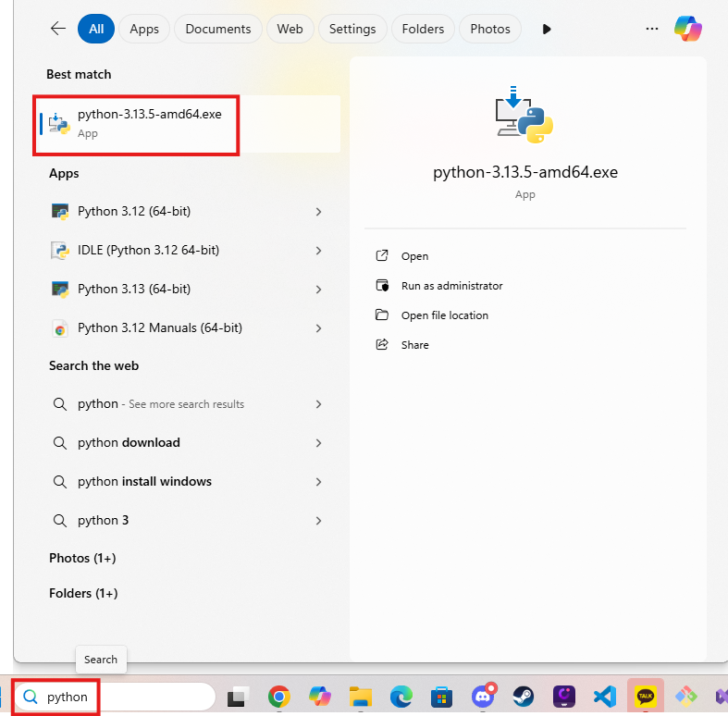
Task: Expand Python 3.12 (64-bit) options chevron
Action: (x=318, y=212)
